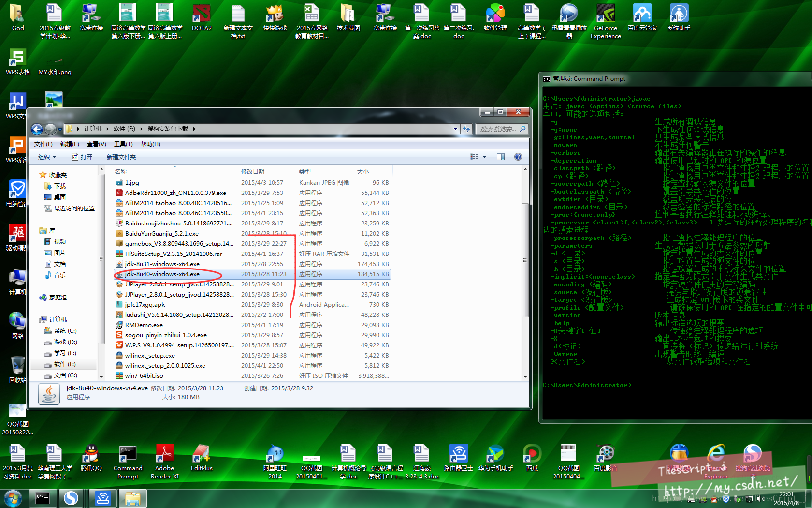Open the 帮助(H) menu
The width and height of the screenshot is (812, 508).
150,144
